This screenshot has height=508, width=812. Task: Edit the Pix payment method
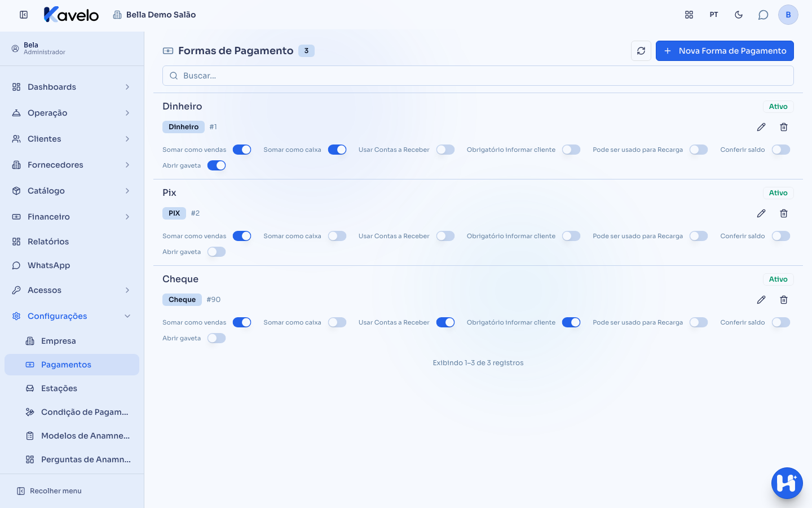761,213
